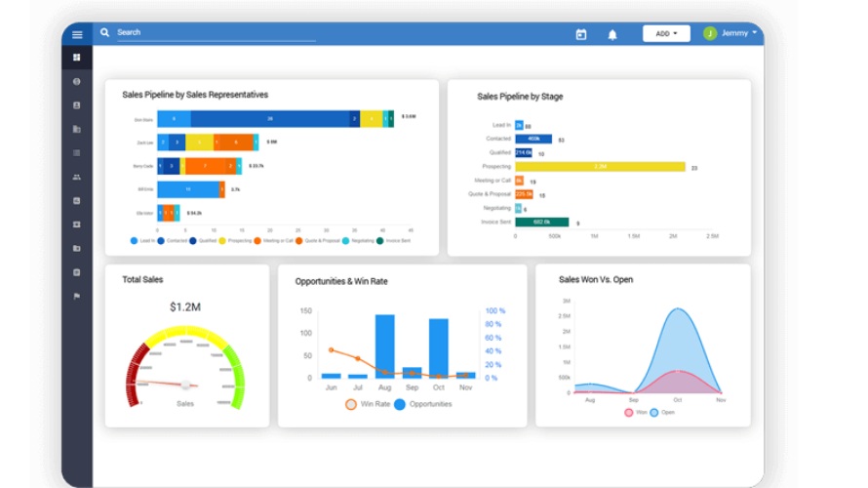
Task: Click the contacts people icon in the sidebar
Action: click(x=77, y=177)
